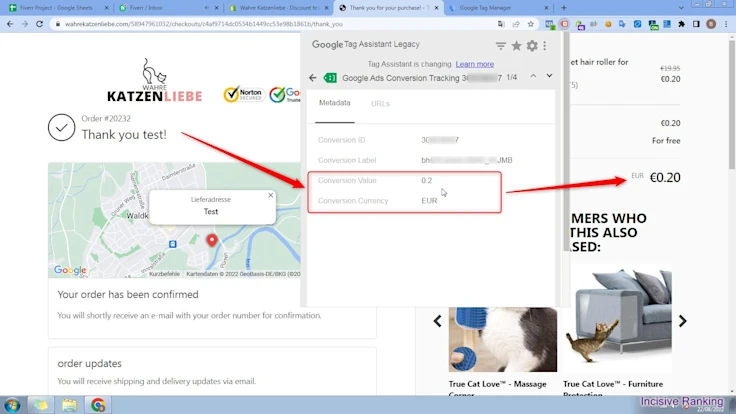Click the browser forward arrow
This screenshot has width=736, height=414.
click(25, 24)
